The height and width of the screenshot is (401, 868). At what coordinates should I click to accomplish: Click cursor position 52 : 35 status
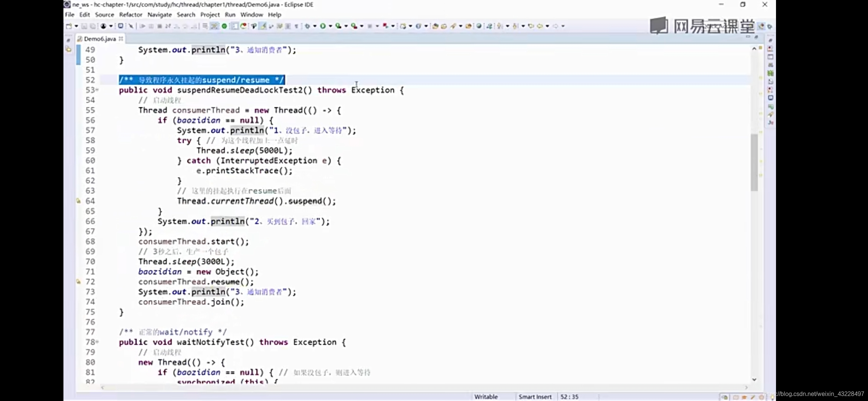[569, 397]
